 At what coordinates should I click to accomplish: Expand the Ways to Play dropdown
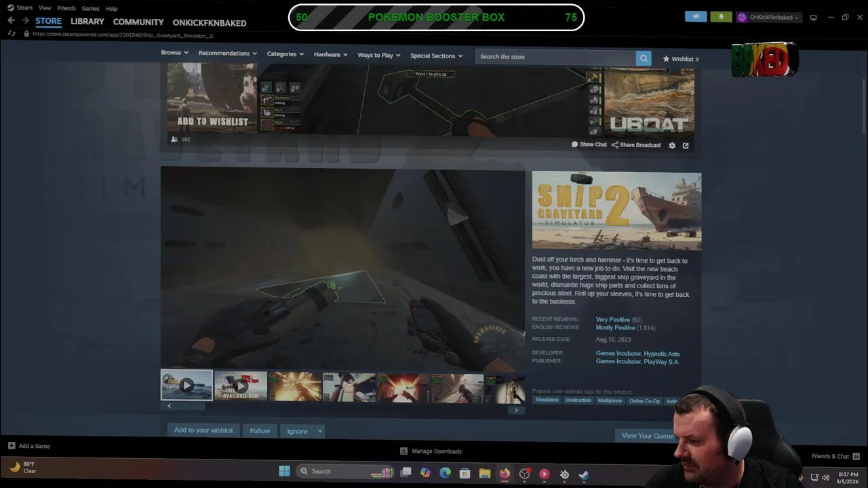tap(379, 55)
